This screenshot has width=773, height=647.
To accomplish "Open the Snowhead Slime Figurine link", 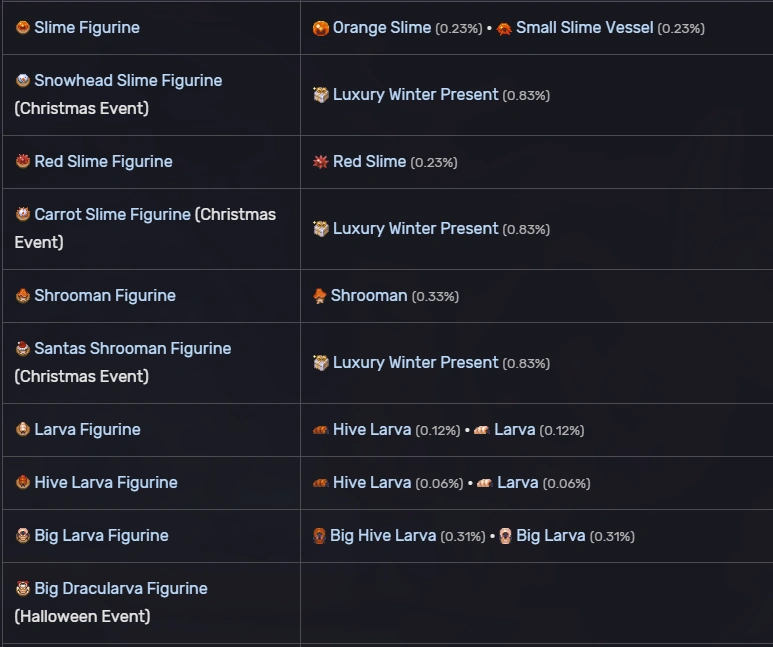I will [128, 81].
